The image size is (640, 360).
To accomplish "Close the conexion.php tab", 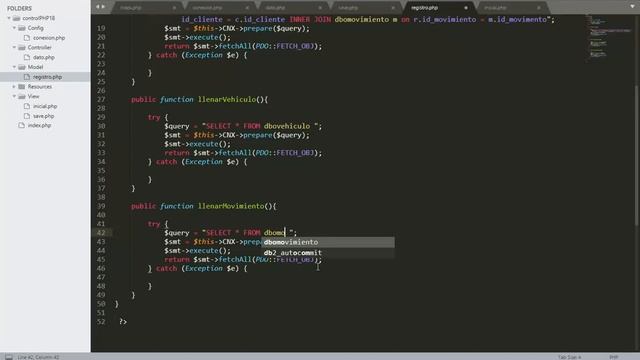I will [x=247, y=8].
